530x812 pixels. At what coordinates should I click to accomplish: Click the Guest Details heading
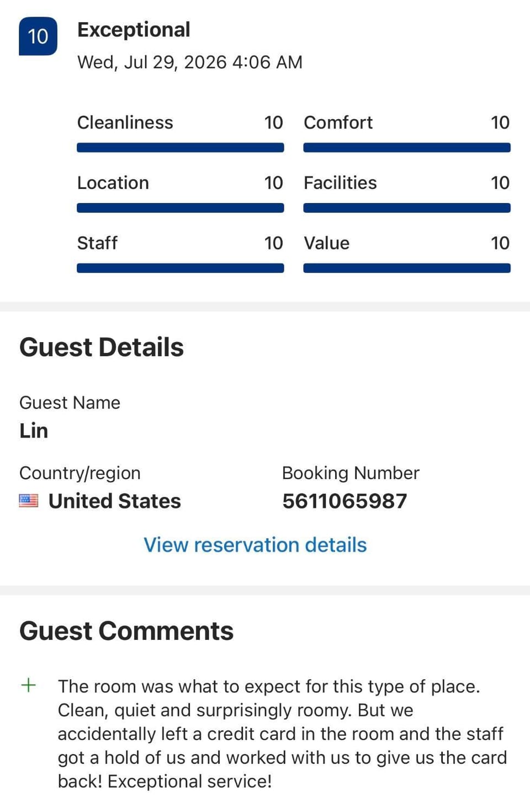coord(102,347)
